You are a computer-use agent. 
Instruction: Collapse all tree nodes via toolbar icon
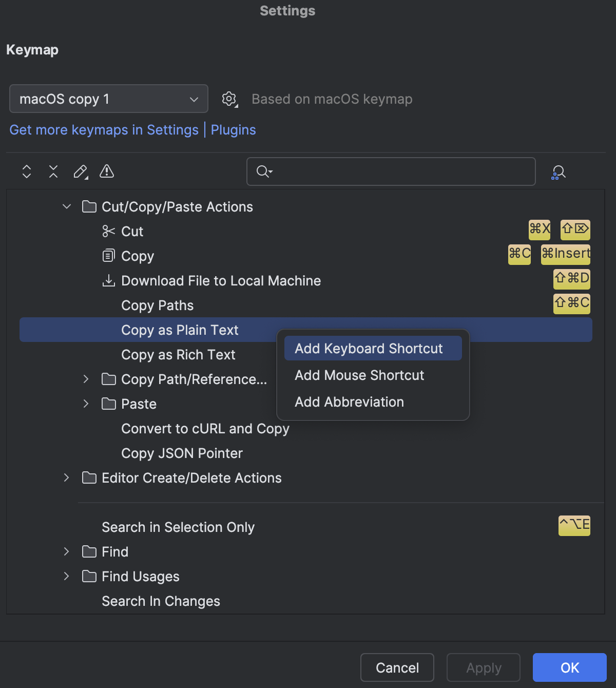(53, 171)
